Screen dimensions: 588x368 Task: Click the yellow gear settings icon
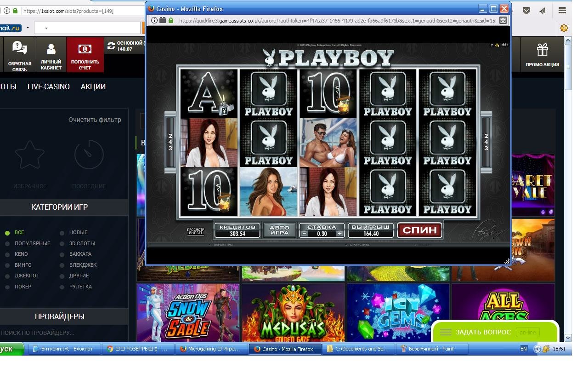[x=564, y=28]
